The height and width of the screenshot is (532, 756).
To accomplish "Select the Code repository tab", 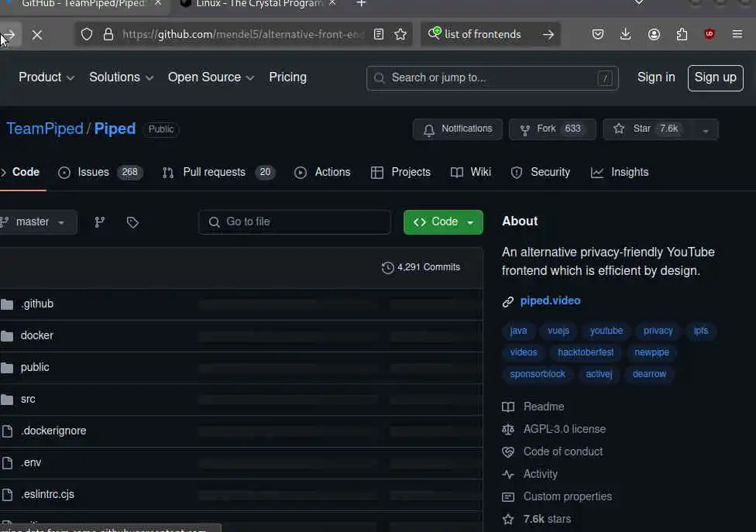I will (x=20, y=173).
